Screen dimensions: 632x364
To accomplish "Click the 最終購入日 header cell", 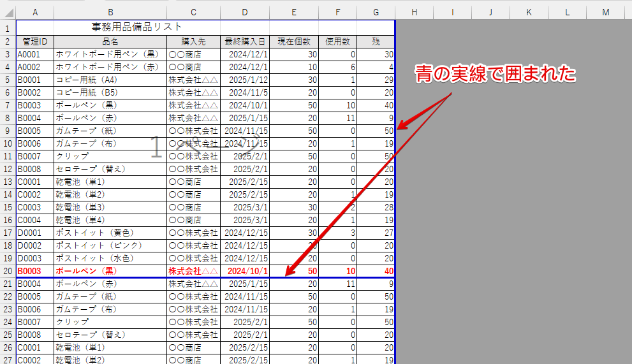I will (x=245, y=41).
